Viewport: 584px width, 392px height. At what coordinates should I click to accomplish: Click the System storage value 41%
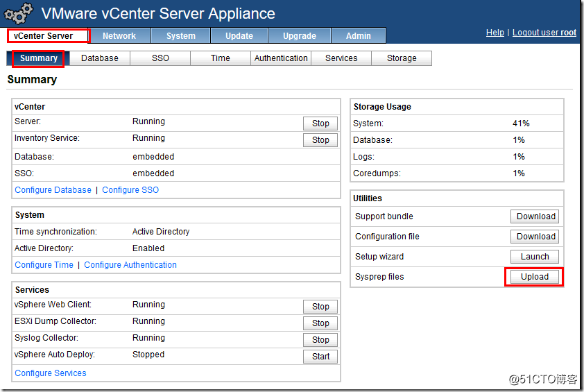(521, 123)
